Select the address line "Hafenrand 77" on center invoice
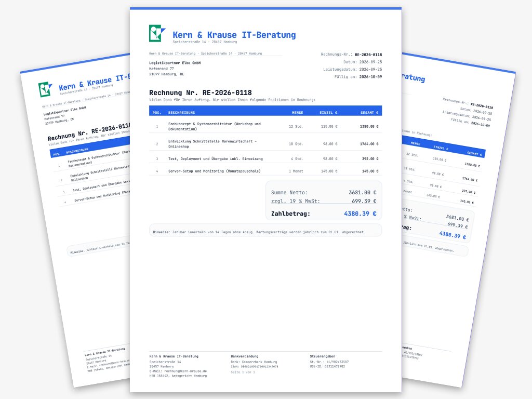 [162, 69]
